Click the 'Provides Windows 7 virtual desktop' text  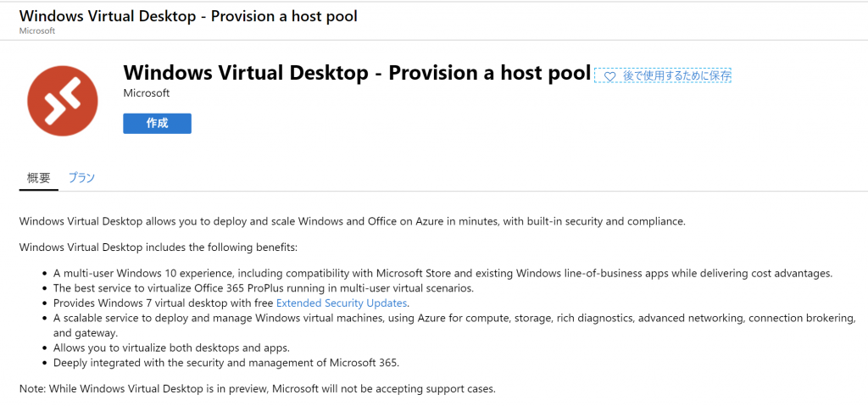[x=164, y=303]
